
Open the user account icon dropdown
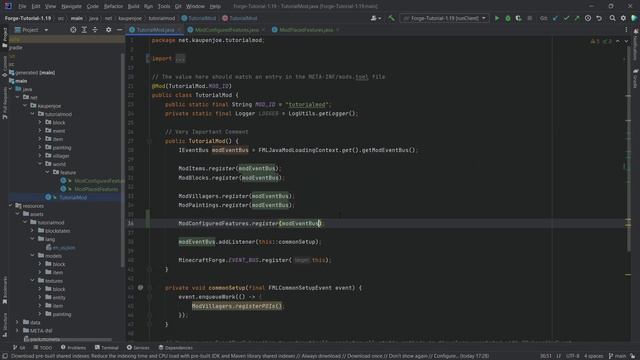pos(376,18)
